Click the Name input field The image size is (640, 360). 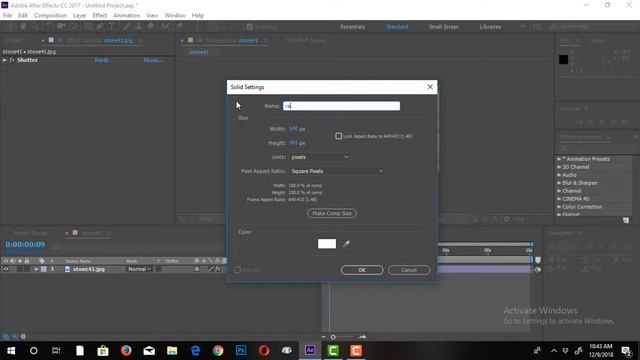click(x=341, y=106)
